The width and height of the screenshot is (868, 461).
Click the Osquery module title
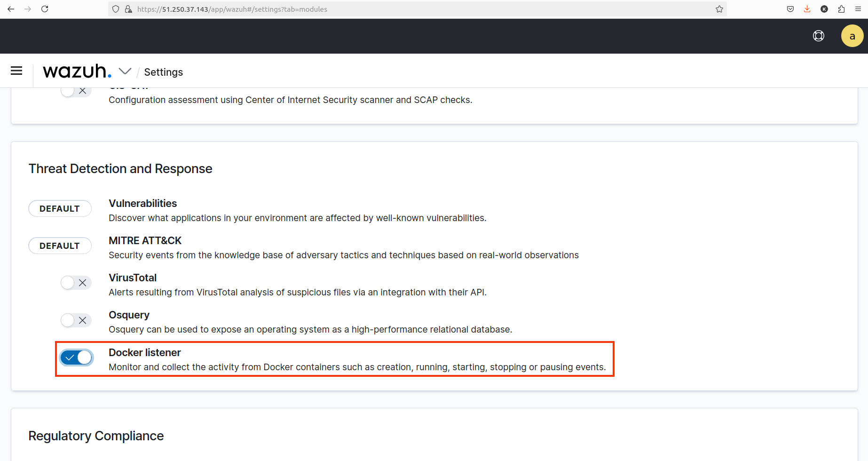coord(129,315)
